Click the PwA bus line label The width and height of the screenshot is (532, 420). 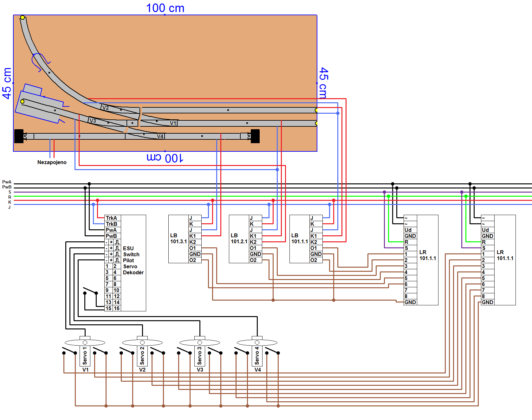click(7, 182)
